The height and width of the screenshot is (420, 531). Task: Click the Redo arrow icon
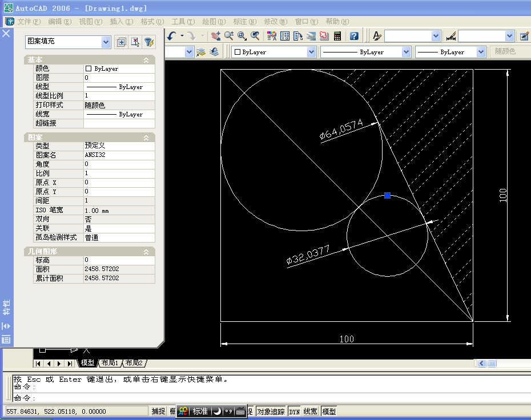[191, 35]
